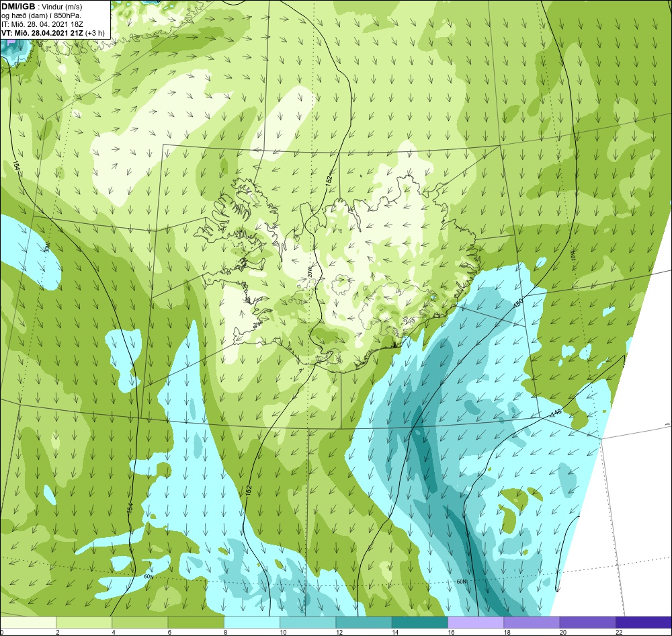Click the 30W longitude label on the left

point(48,247)
